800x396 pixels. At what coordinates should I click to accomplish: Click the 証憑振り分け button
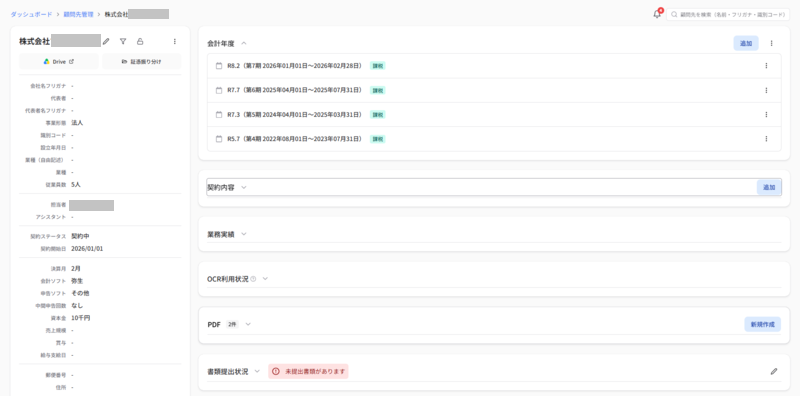[x=141, y=61]
